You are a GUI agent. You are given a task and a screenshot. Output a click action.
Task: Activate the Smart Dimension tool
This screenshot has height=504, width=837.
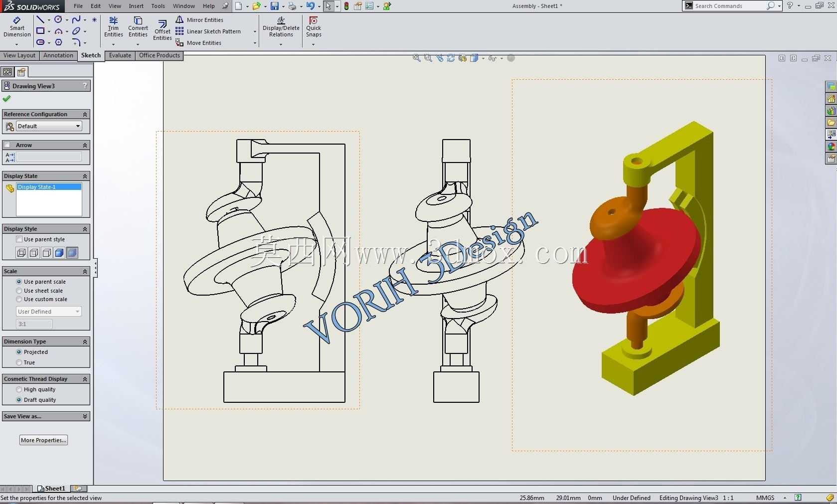17,27
